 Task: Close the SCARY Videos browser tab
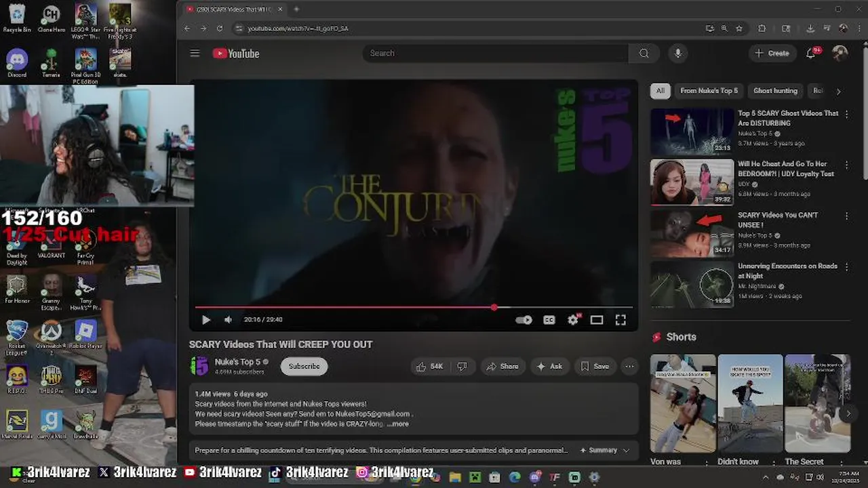point(280,9)
